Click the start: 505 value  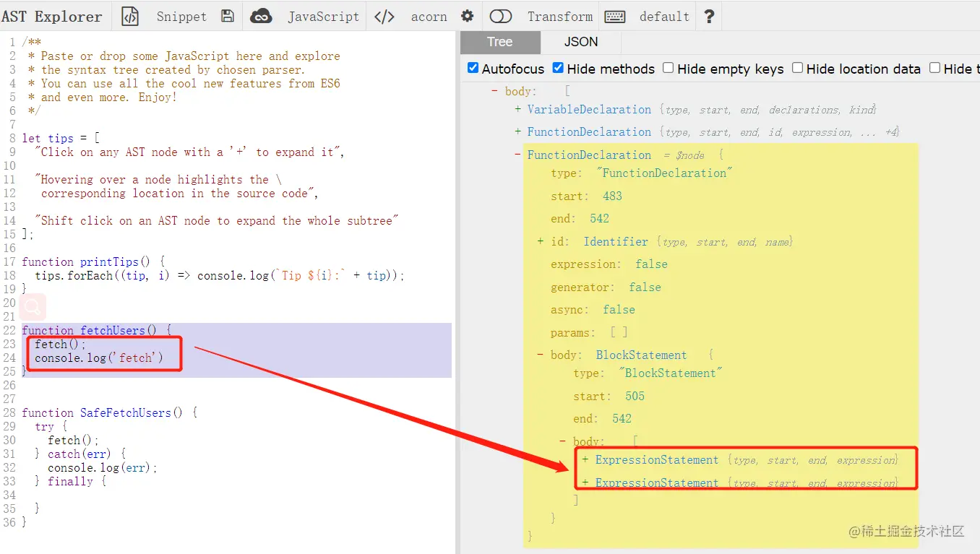[635, 396]
